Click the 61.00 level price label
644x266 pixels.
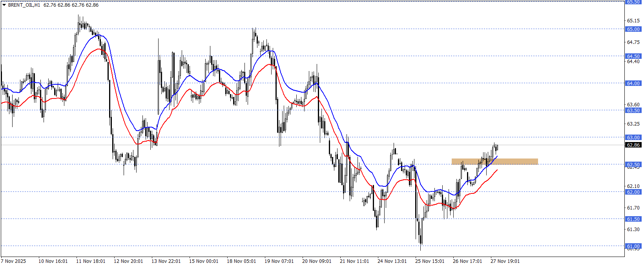tap(633, 246)
